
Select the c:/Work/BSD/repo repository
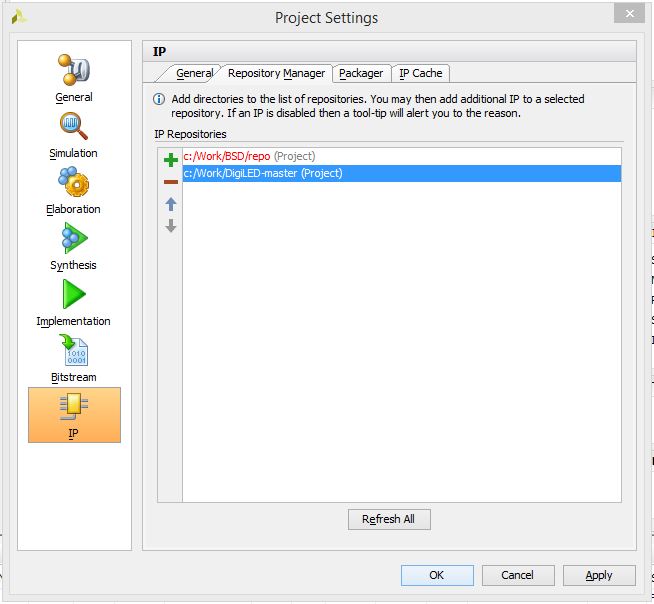coord(401,156)
